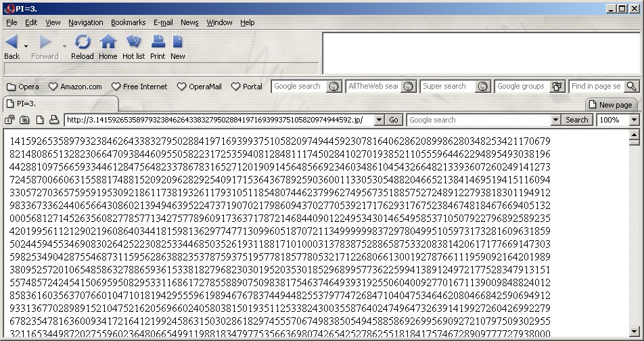The width and height of the screenshot is (644, 341).
Task: Click the page scrollbar down arrow
Action: point(634,331)
